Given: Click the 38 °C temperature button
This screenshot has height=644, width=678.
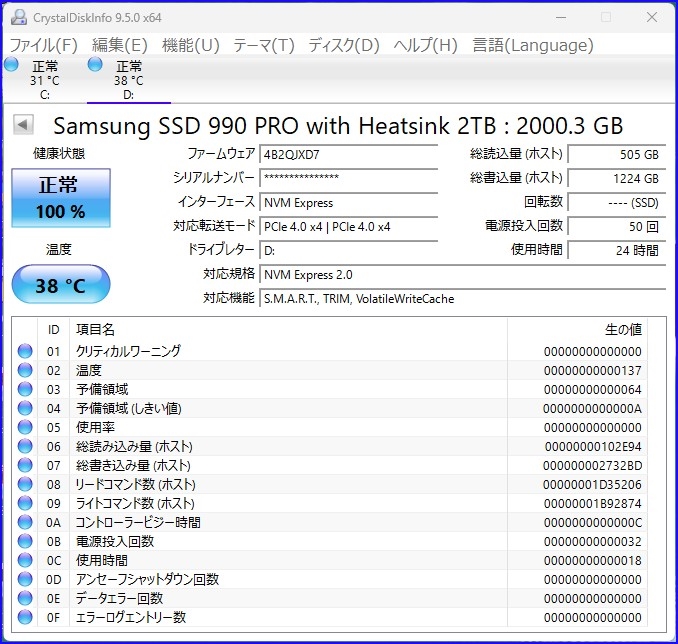Looking at the screenshot, I should click(61, 285).
